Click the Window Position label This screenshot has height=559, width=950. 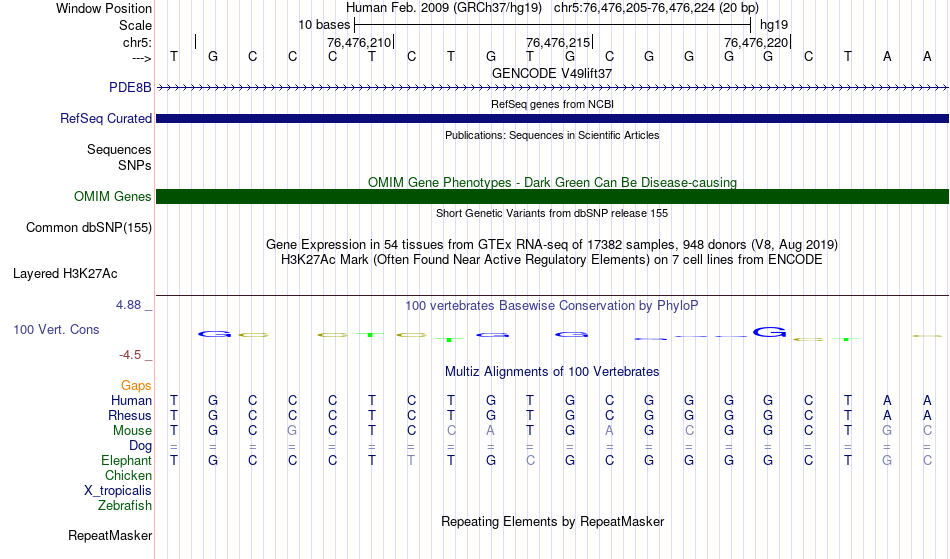[x=104, y=8]
